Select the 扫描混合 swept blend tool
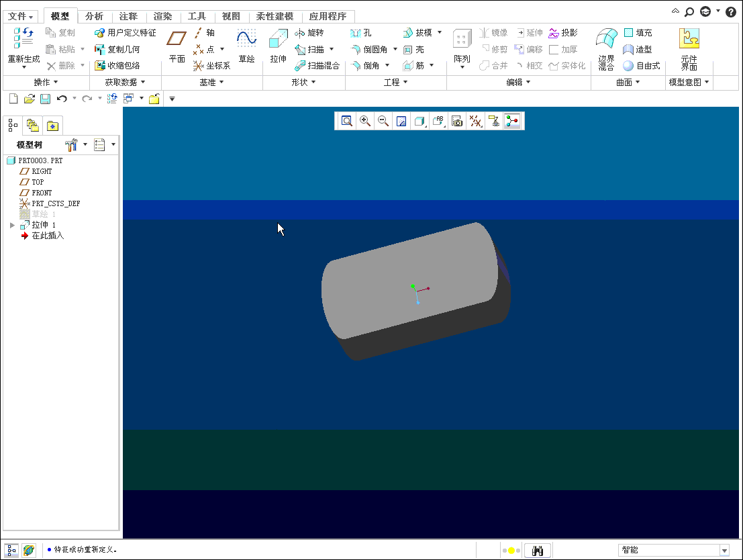This screenshot has width=743, height=560. point(317,65)
